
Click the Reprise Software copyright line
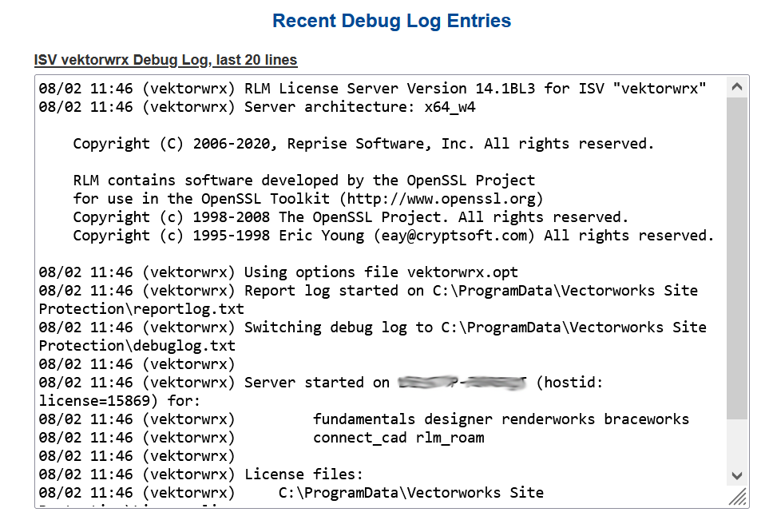(x=363, y=144)
